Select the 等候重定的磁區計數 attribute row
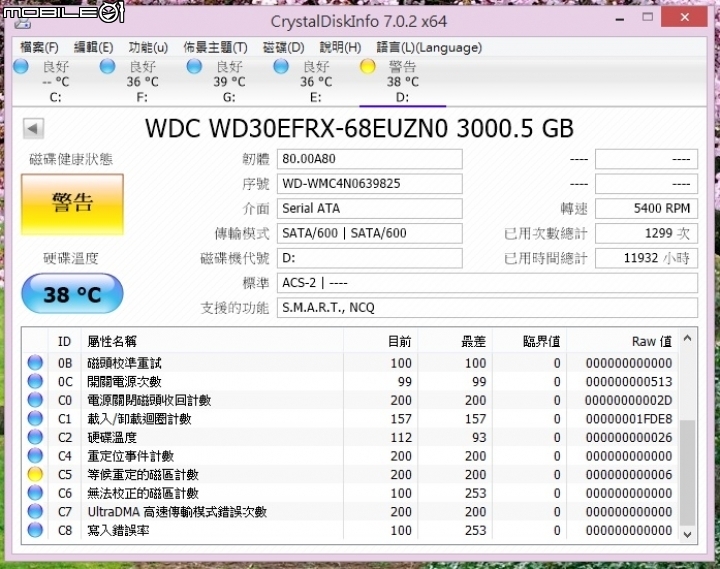 350,474
